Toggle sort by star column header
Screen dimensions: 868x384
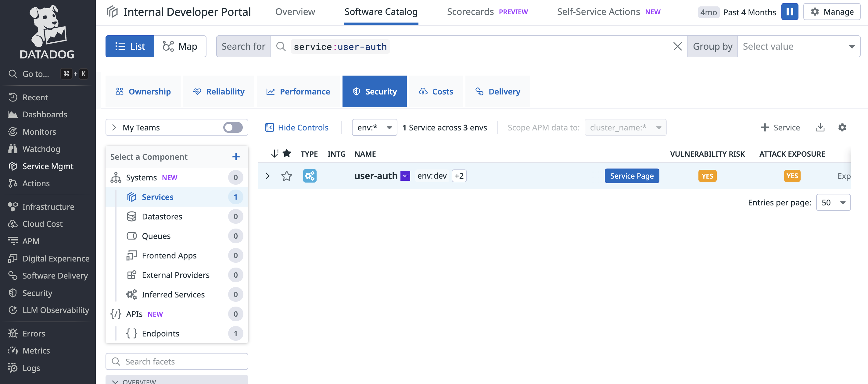287,154
